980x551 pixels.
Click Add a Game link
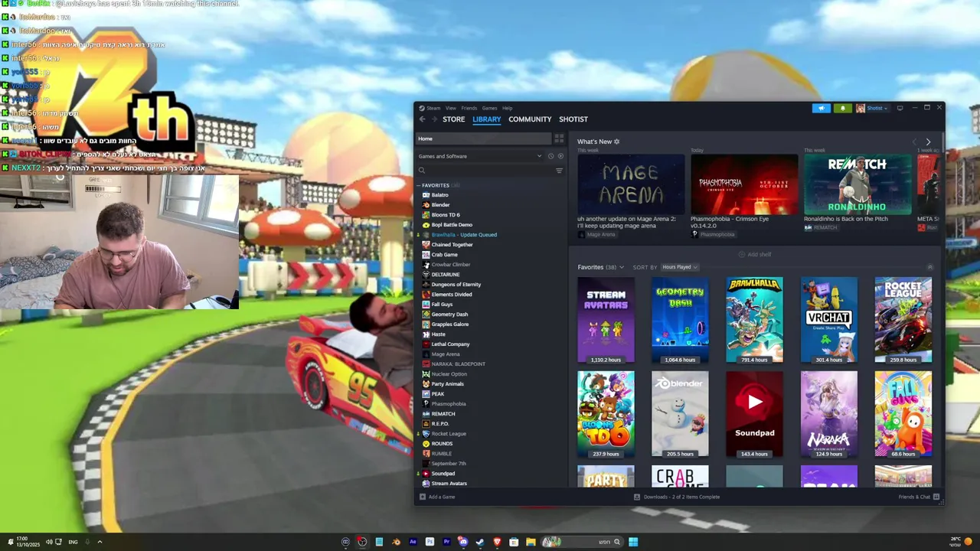(x=442, y=497)
